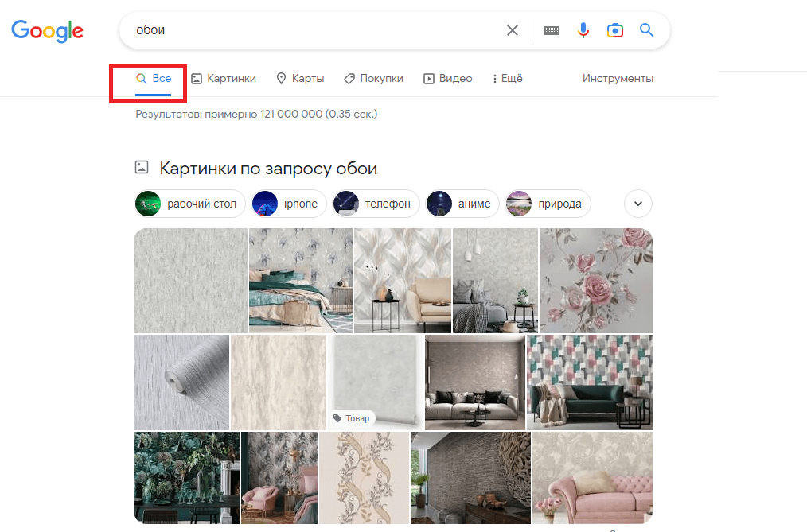Viewport: 807px width, 532px height.
Task: Start voice search with the microphone icon
Action: [x=583, y=30]
